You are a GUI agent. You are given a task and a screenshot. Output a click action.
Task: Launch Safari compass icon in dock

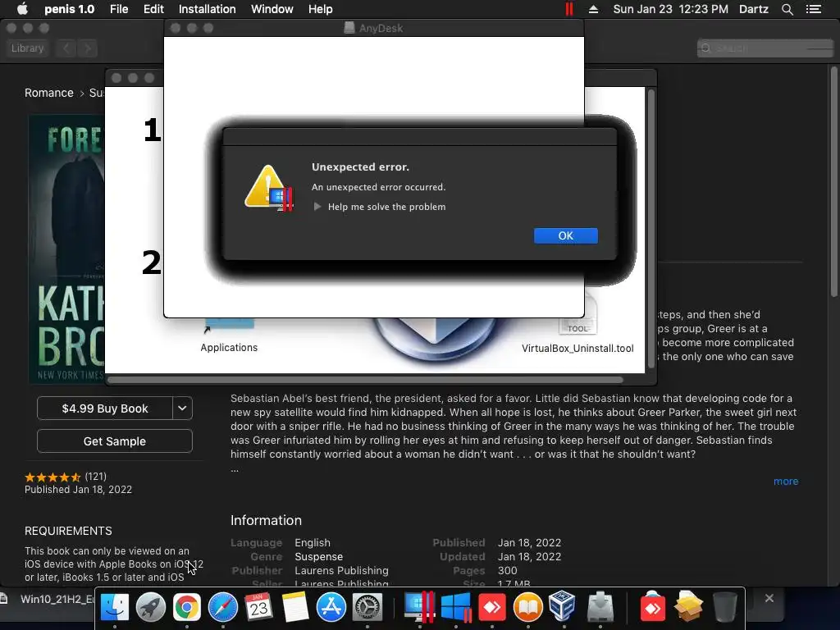click(x=223, y=607)
